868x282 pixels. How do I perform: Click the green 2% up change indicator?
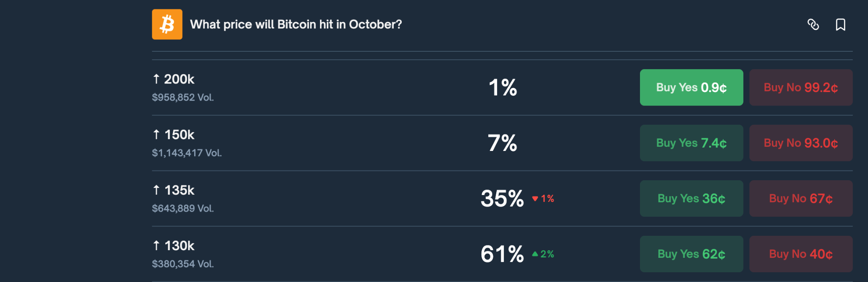[543, 254]
